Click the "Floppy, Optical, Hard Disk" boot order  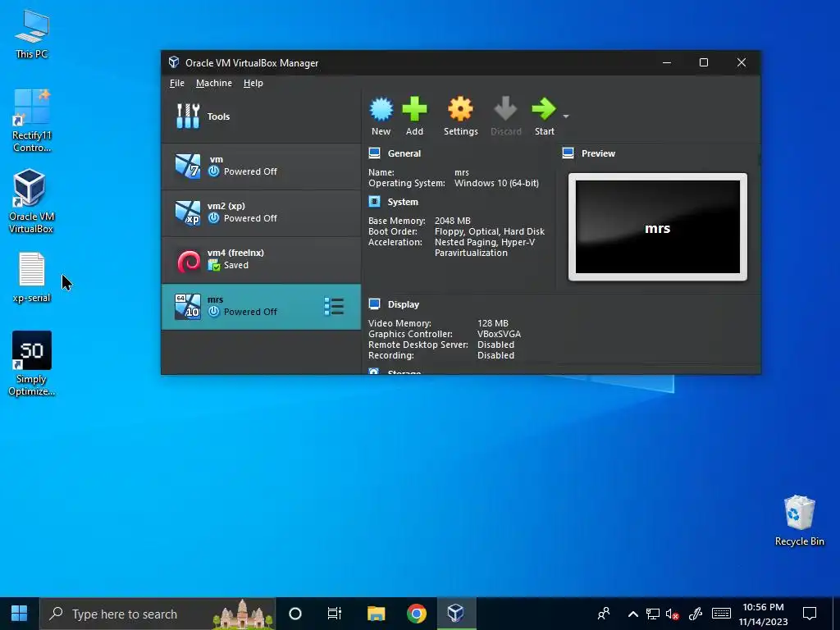pyautogui.click(x=490, y=231)
